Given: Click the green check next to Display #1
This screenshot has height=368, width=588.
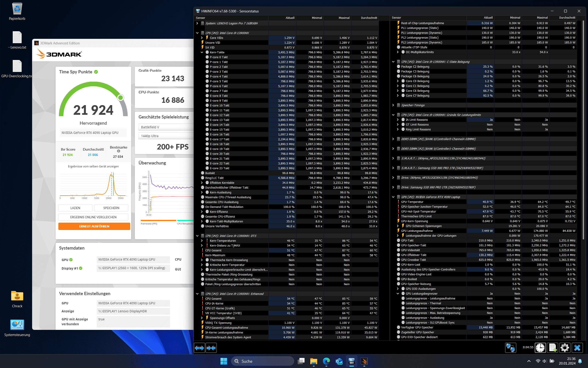Looking at the screenshot, I should click(x=81, y=268).
